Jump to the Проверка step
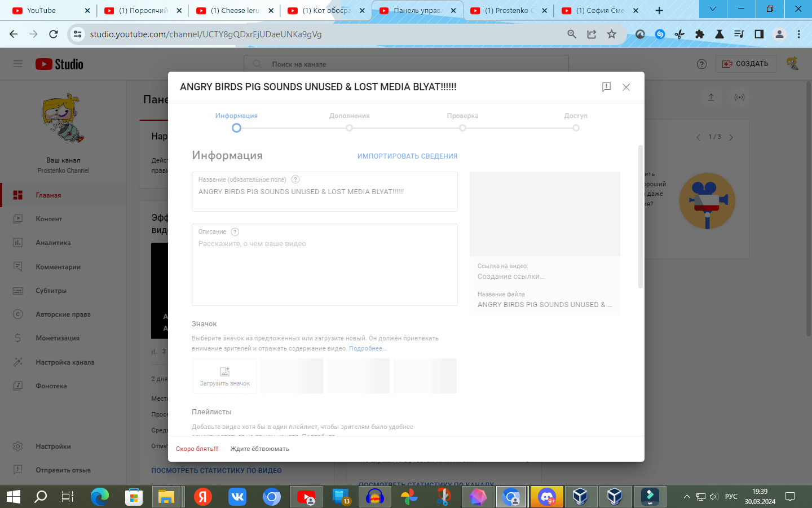812x508 pixels. pos(462,128)
